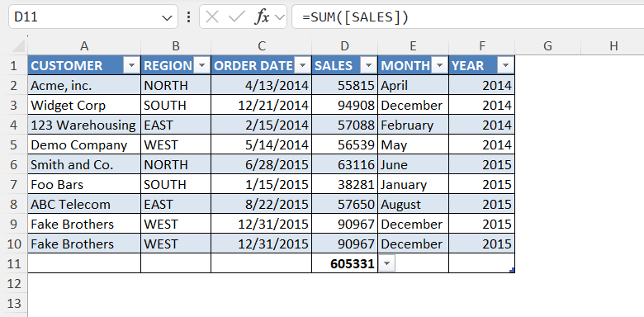Screen dimensions: 644x317
Task: Click the CUSTOMER header cell text
Action: [67, 66]
